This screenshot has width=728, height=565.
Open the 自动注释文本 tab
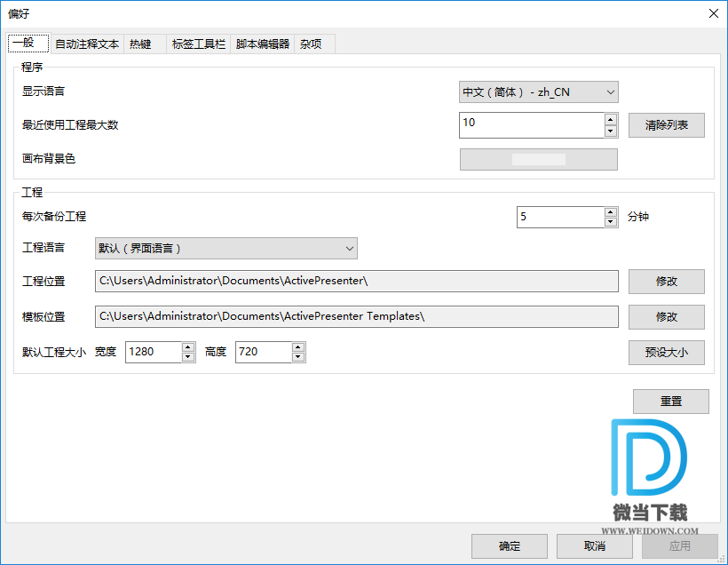pyautogui.click(x=87, y=44)
